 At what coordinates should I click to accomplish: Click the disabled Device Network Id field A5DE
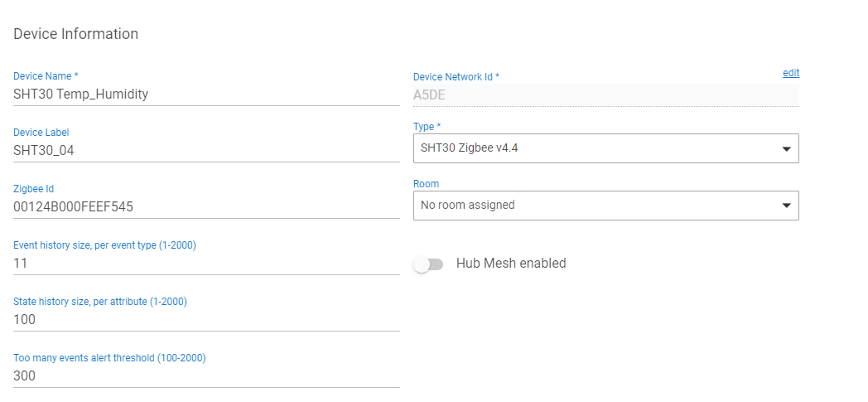coord(605,94)
